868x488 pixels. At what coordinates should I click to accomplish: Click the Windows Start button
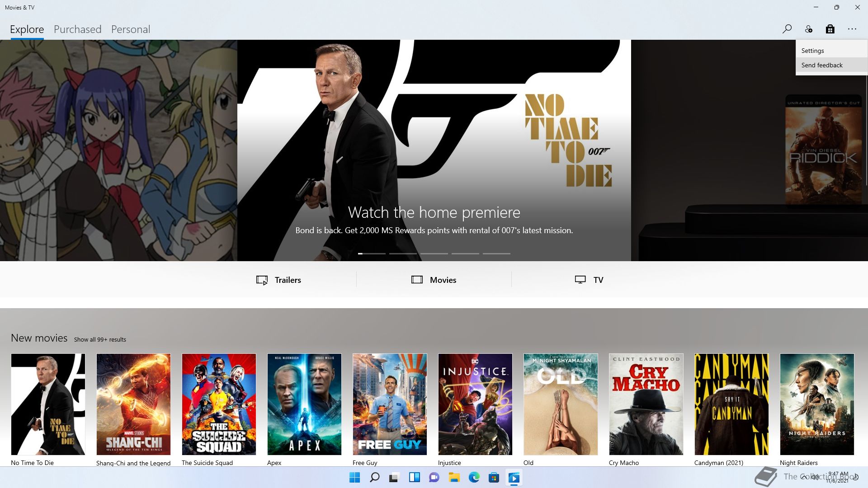[x=354, y=478]
